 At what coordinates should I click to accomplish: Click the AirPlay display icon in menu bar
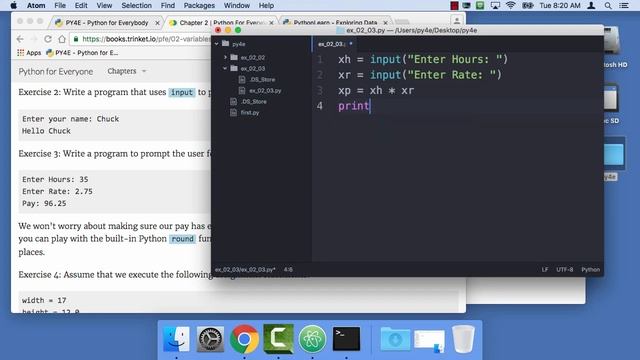click(x=495, y=5)
